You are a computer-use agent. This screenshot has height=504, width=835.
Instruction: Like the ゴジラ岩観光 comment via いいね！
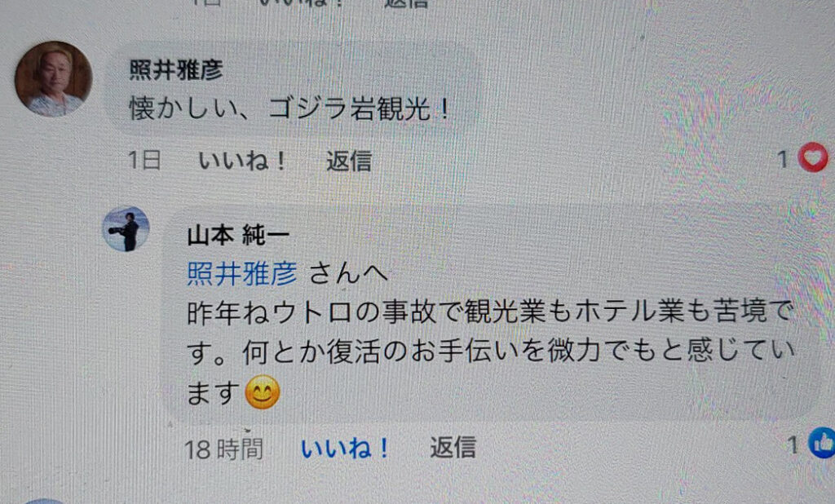coord(242,161)
